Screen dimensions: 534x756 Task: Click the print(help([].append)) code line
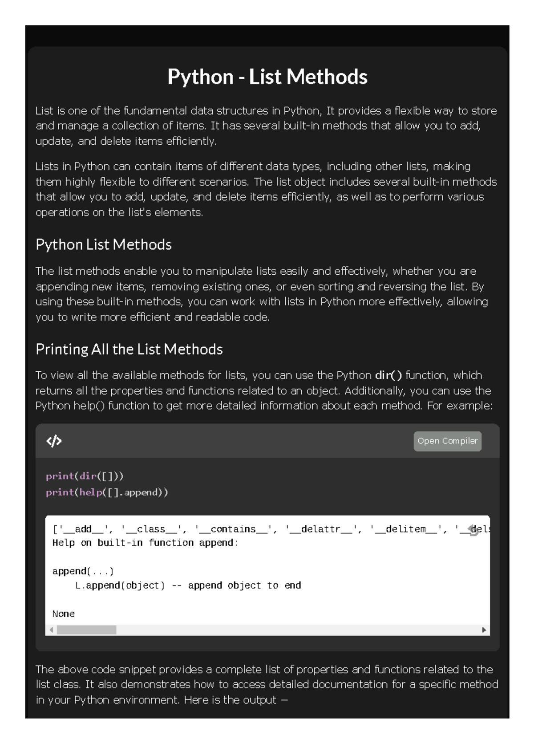(107, 492)
